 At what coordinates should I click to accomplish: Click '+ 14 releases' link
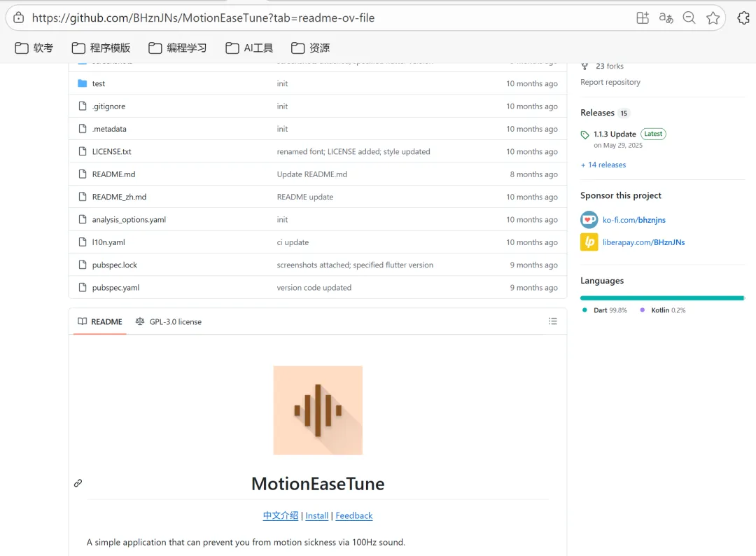(x=603, y=165)
